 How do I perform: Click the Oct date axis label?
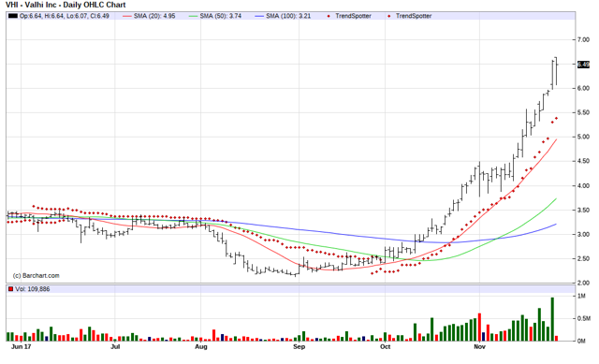tap(385, 346)
